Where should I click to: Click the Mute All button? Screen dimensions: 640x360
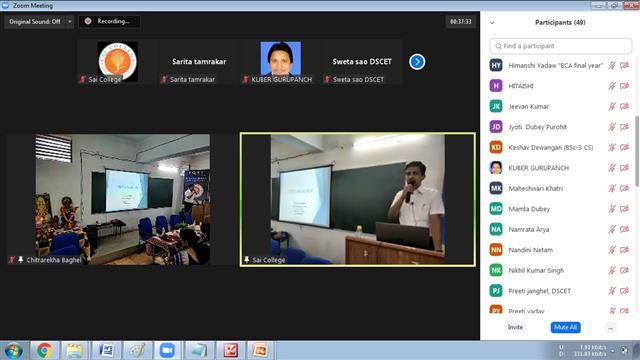coord(565,327)
